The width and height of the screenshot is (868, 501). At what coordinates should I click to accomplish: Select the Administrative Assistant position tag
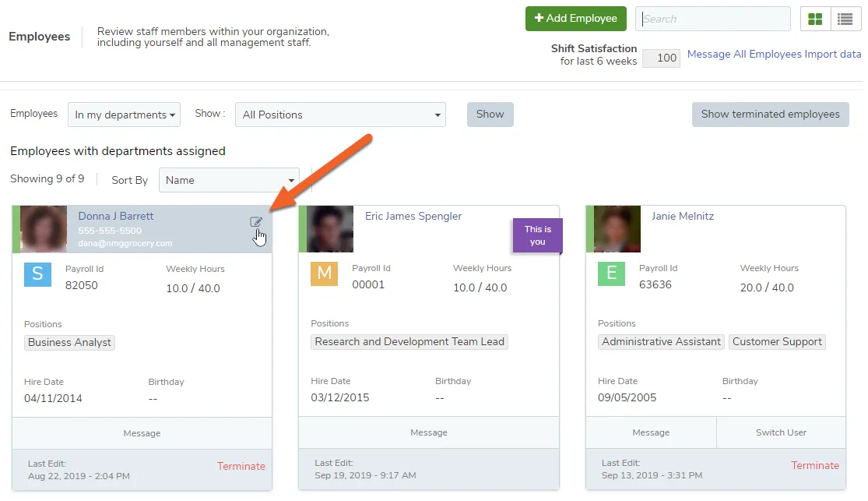click(662, 341)
